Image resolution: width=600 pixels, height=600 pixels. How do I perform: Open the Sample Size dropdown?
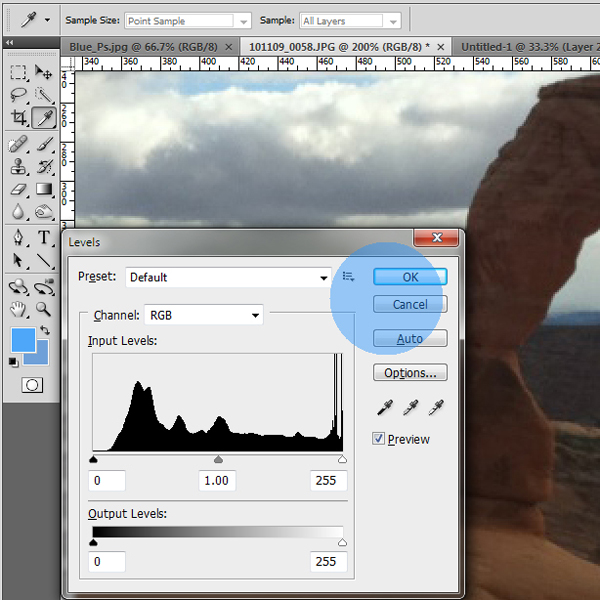[242, 20]
